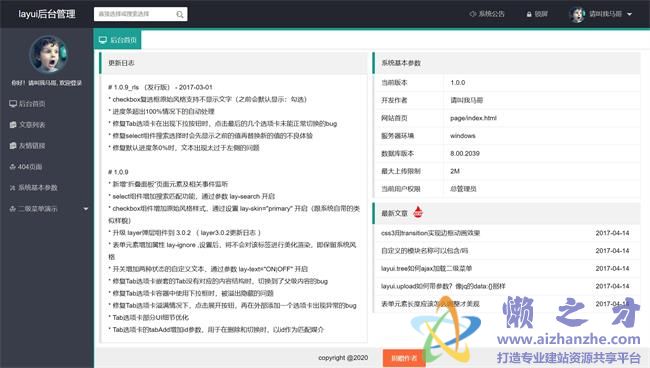The height and width of the screenshot is (368, 650).
Task: Click the first article's 2017-04-14 date
Action: click(x=612, y=233)
